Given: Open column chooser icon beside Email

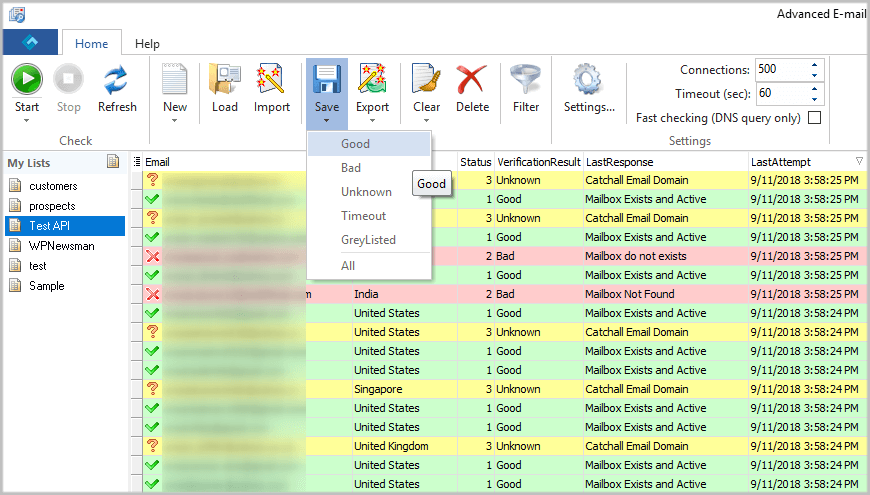Looking at the screenshot, I should pos(136,161).
